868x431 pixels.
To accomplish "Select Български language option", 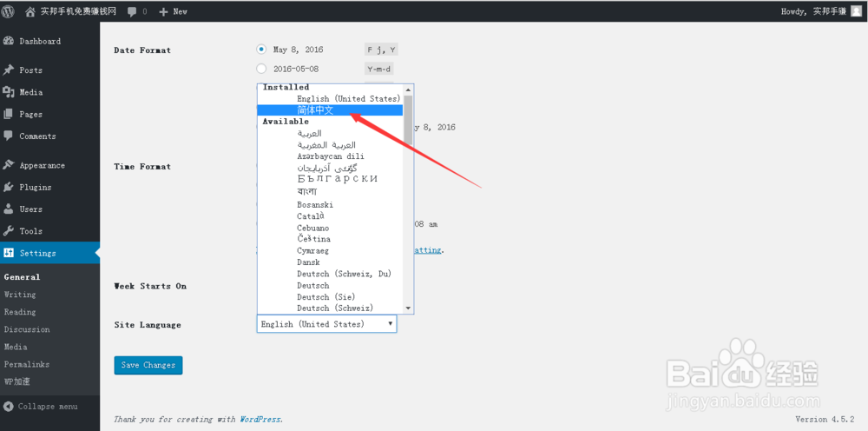I will (337, 179).
